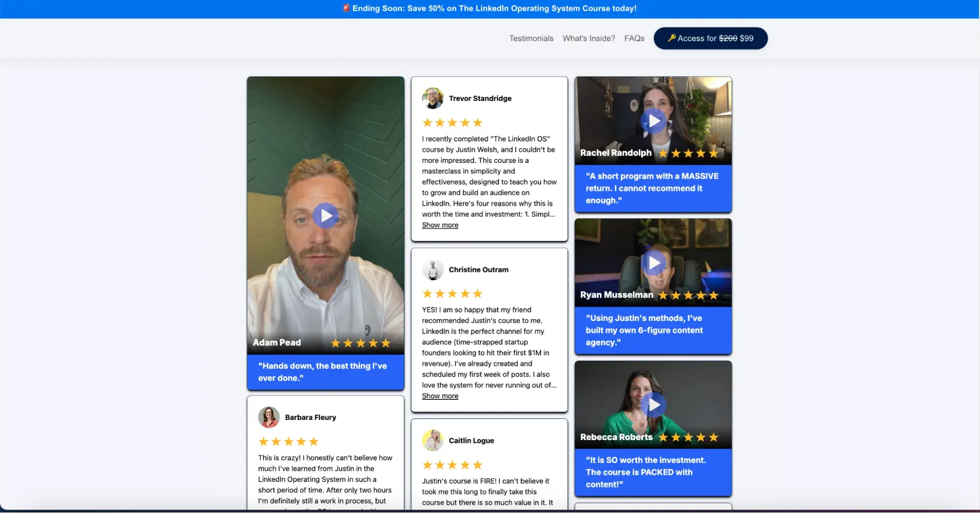Click Adam Pead's star rating overlay
Viewport: 980px width, 513px height.
pyautogui.click(x=360, y=343)
